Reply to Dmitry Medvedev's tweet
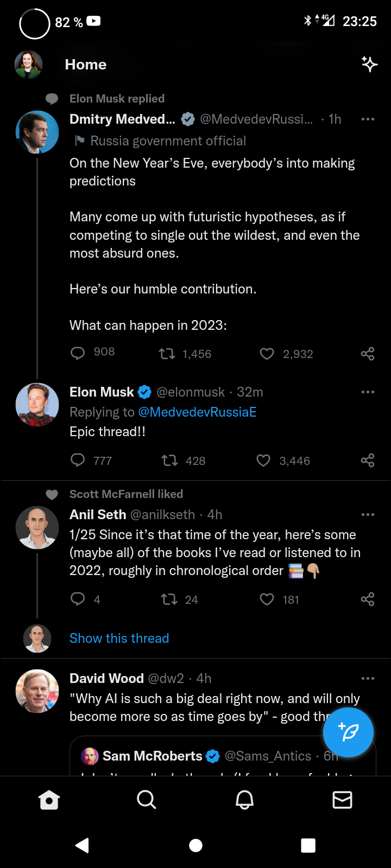Image resolution: width=391 pixels, height=868 pixels. pyautogui.click(x=78, y=354)
